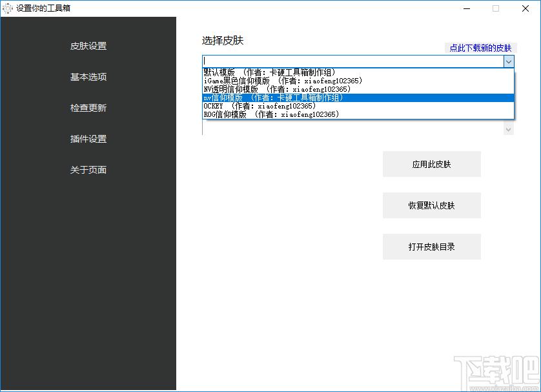The width and height of the screenshot is (541, 392).
Task: Click the 点此下载新的皮肤 link
Action: click(x=480, y=48)
